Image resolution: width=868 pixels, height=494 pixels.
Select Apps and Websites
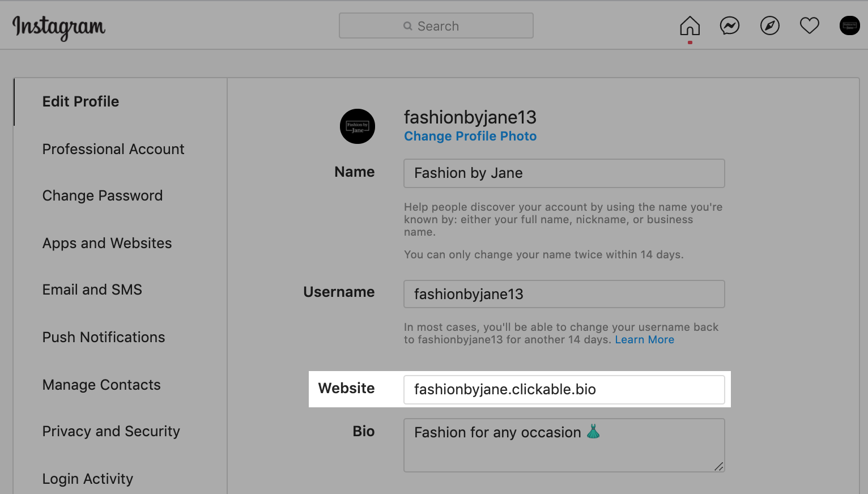click(x=107, y=243)
